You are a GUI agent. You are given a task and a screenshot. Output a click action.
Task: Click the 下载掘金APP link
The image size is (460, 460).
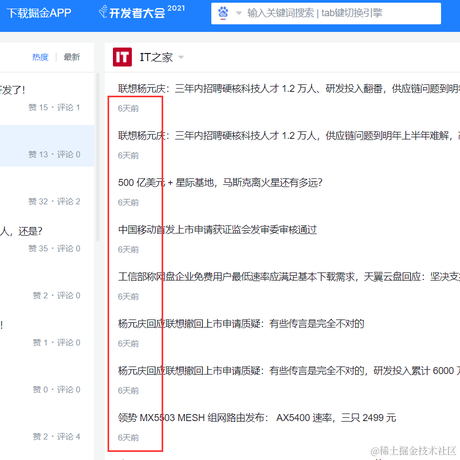pyautogui.click(x=39, y=13)
